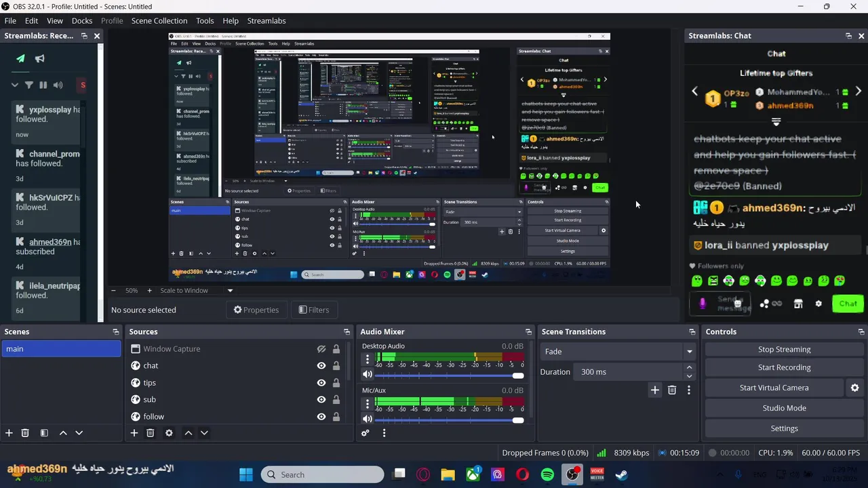Add a new source with plus icon

tap(134, 432)
